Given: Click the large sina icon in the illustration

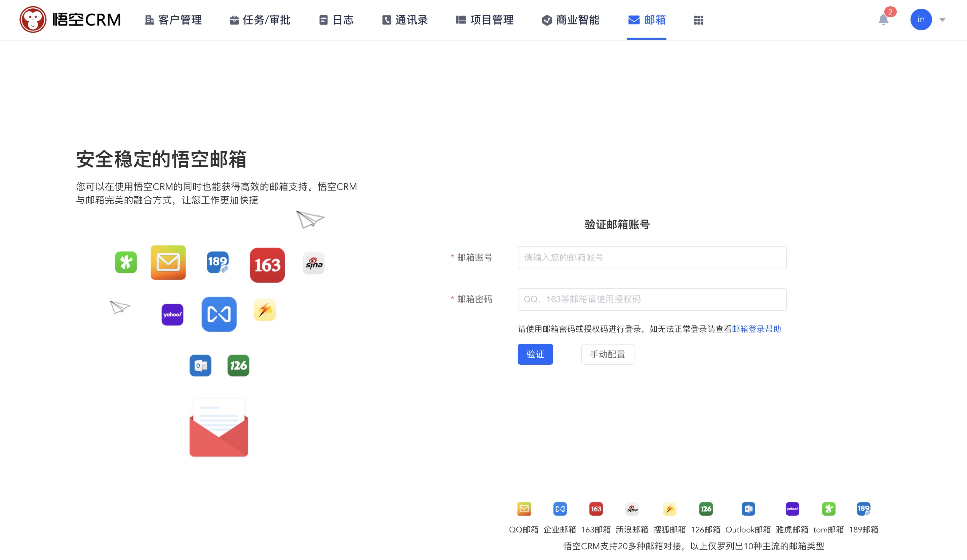Looking at the screenshot, I should 313,263.
